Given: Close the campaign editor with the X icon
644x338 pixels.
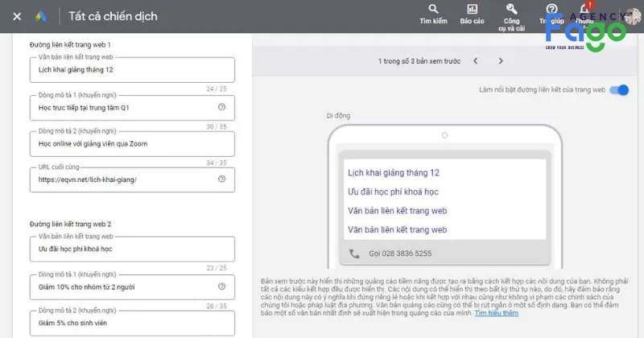Looking at the screenshot, I should pos(17,16).
